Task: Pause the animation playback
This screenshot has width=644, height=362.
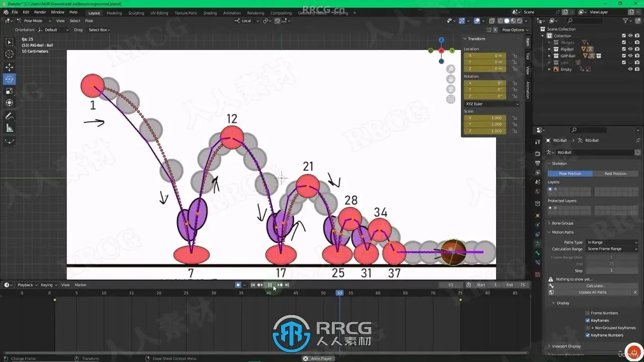Action: tap(270, 285)
